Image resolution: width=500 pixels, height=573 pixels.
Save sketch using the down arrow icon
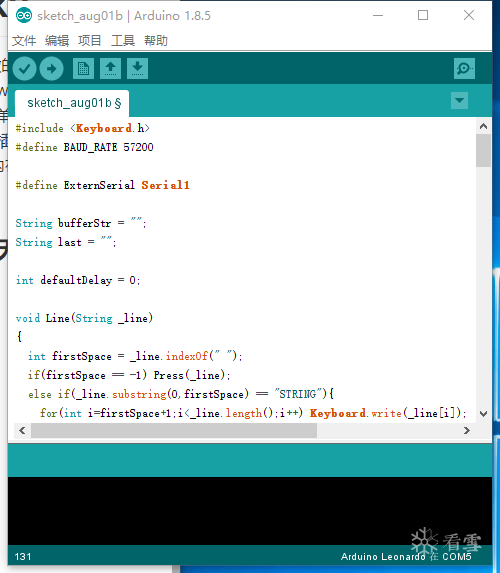[x=137, y=68]
